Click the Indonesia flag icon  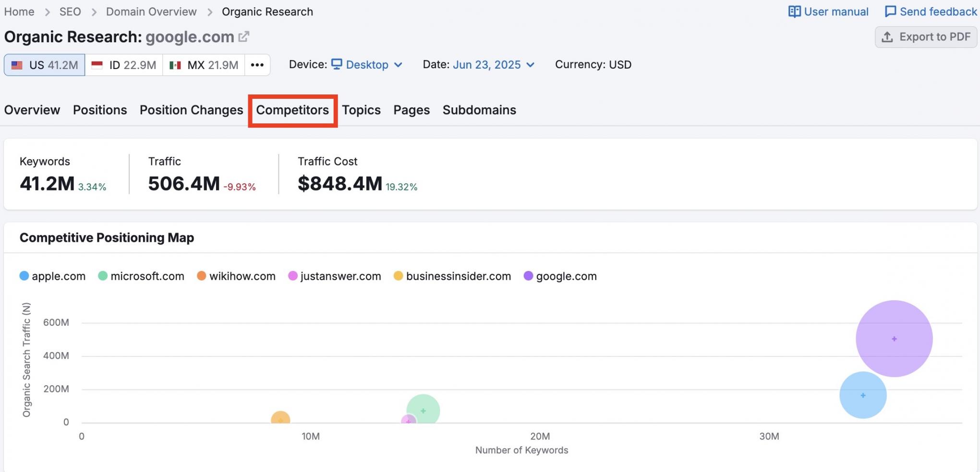click(x=97, y=65)
